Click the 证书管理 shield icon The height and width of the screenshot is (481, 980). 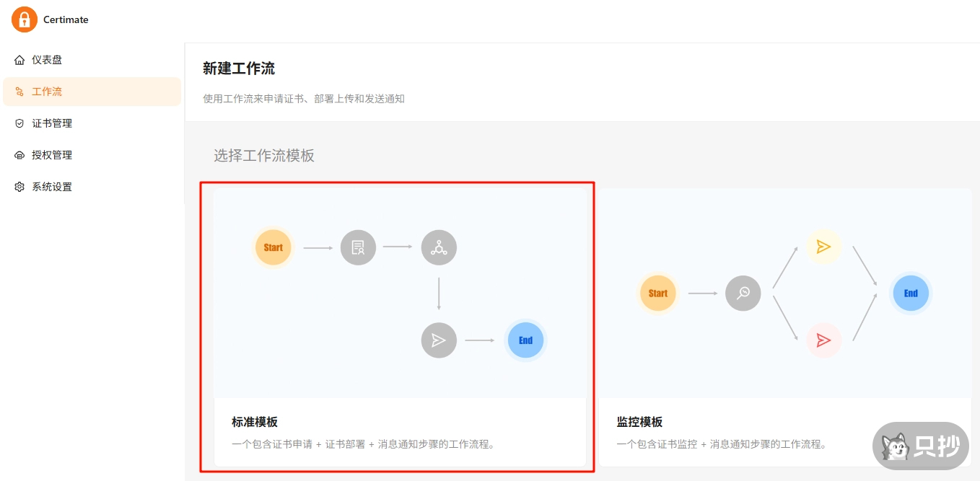click(19, 123)
